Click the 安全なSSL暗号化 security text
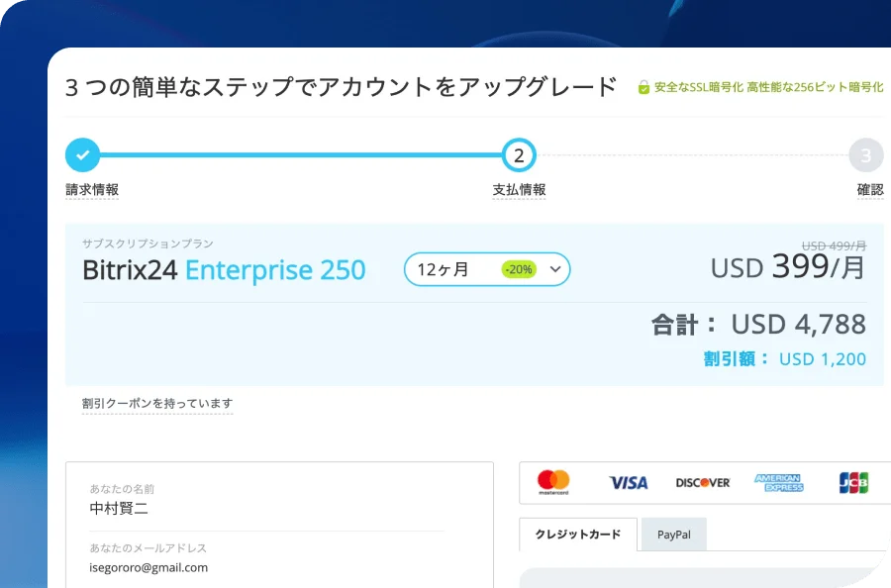This screenshot has width=891, height=588. click(769, 87)
